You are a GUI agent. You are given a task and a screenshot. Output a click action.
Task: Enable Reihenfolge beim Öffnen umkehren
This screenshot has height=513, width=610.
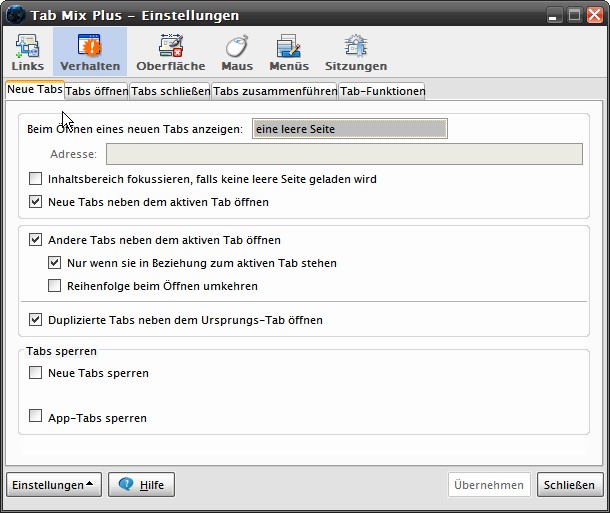pyautogui.click(x=54, y=285)
